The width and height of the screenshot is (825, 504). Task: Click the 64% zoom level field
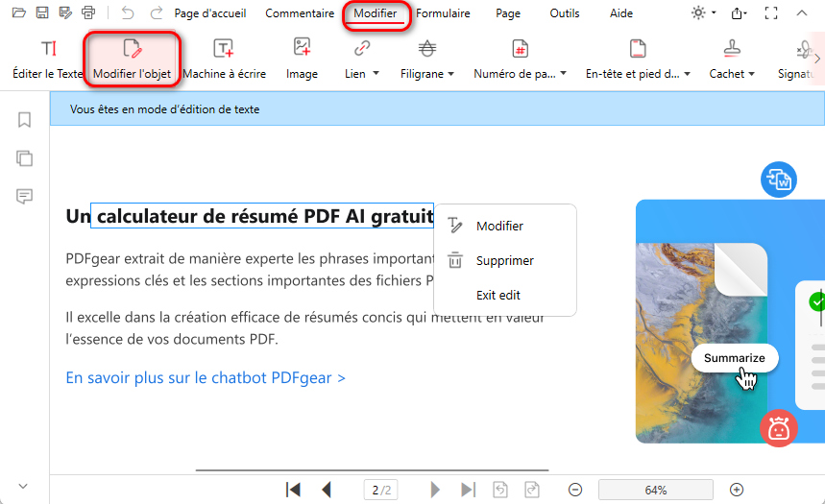click(x=656, y=490)
